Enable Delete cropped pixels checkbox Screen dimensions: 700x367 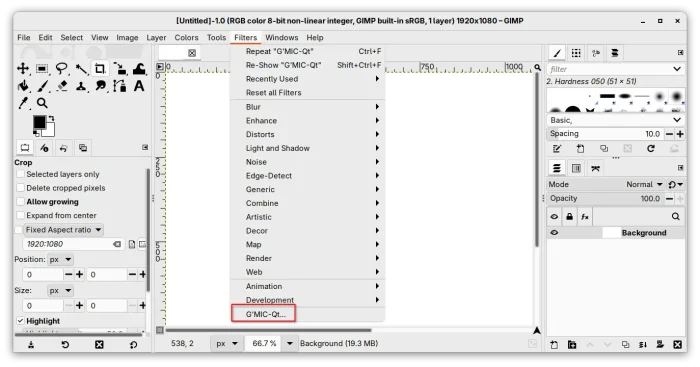[20, 188]
